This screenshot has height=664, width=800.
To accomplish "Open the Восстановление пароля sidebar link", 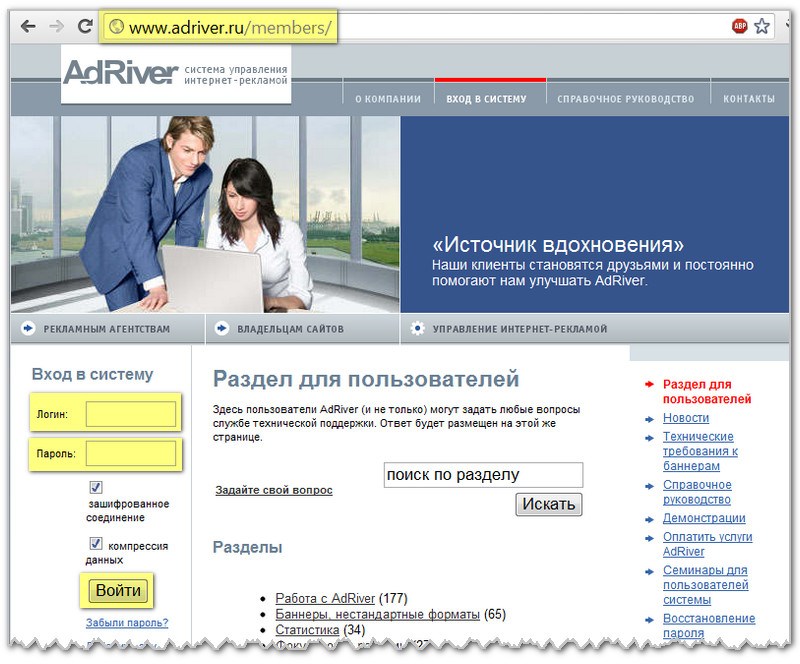I will tap(709, 625).
